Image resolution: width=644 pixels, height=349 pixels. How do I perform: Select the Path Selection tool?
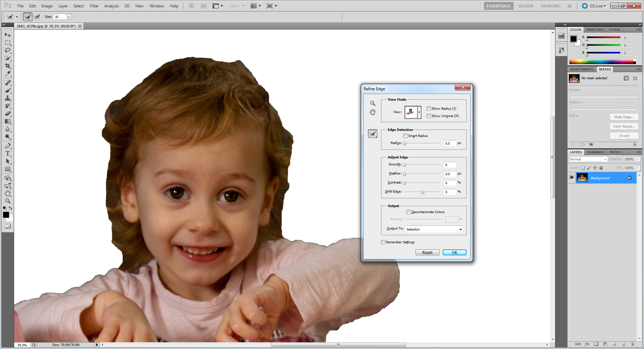click(x=8, y=161)
